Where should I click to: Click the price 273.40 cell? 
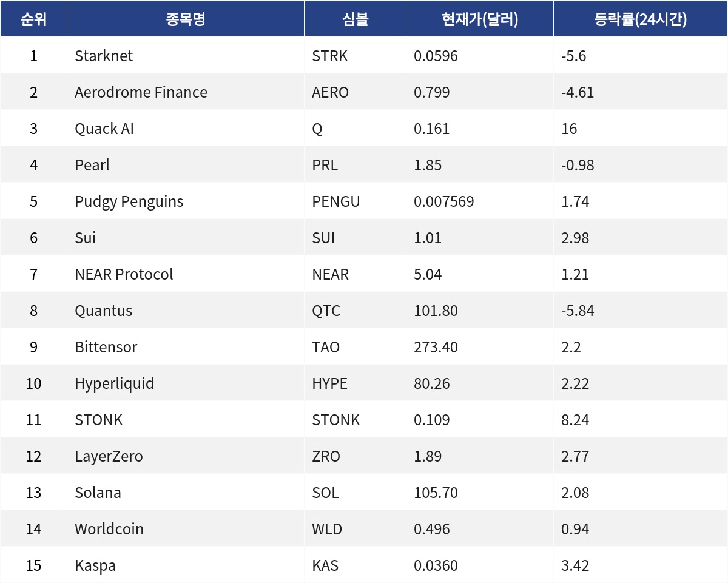coord(480,347)
